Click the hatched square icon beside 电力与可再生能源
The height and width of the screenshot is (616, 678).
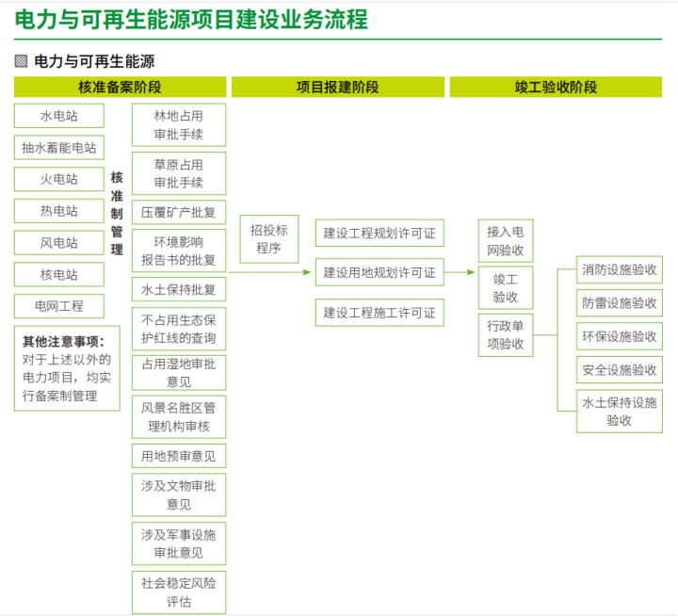[x=22, y=61]
